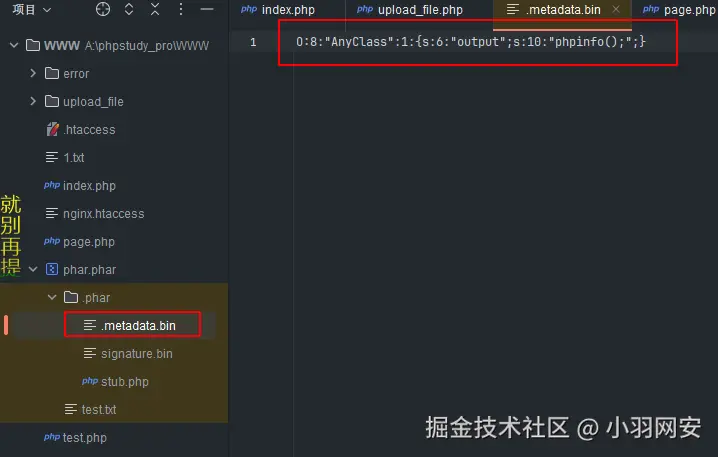This screenshot has width=718, height=457.
Task: Close the .metadata.bin editor tab
Action: click(616, 9)
